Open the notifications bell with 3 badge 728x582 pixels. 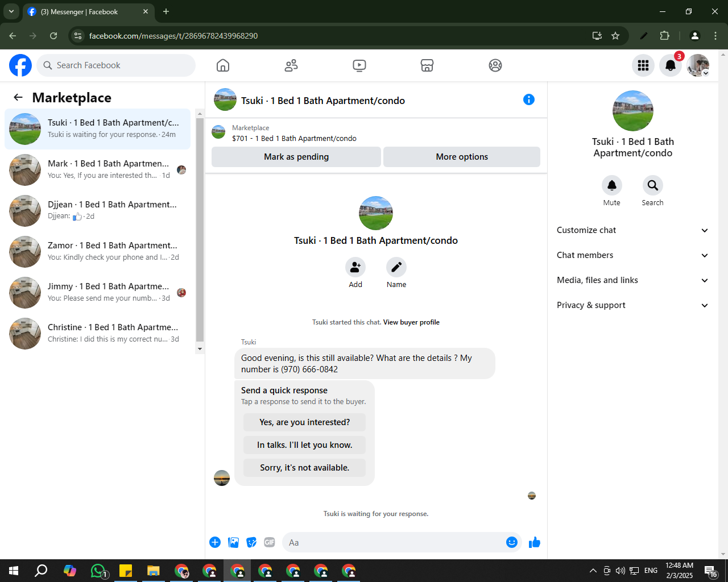pyautogui.click(x=671, y=65)
